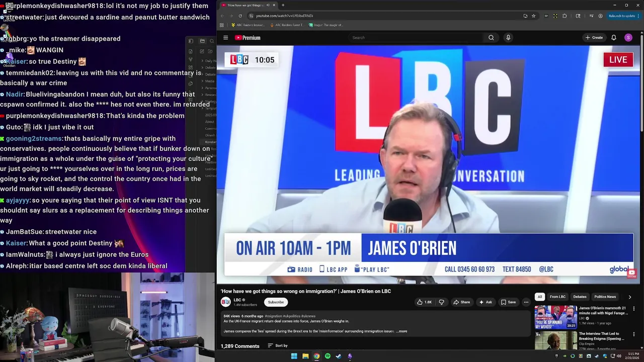Click the James O'Brien video player
644x362 pixels.
pyautogui.click(x=428, y=164)
